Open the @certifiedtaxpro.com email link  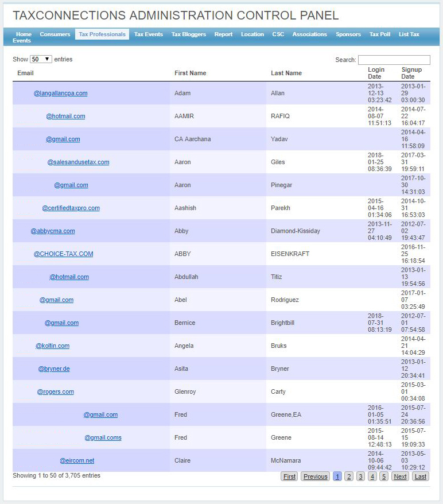pos(71,208)
